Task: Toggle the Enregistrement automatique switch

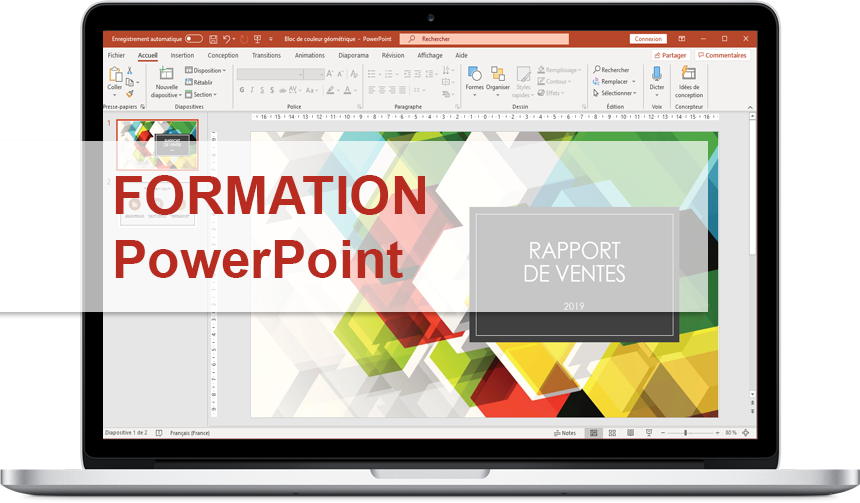Action: pyautogui.click(x=194, y=39)
